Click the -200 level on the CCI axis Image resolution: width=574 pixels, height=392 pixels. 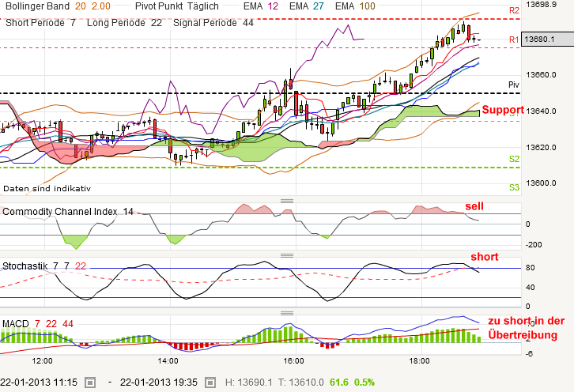pyautogui.click(x=534, y=245)
